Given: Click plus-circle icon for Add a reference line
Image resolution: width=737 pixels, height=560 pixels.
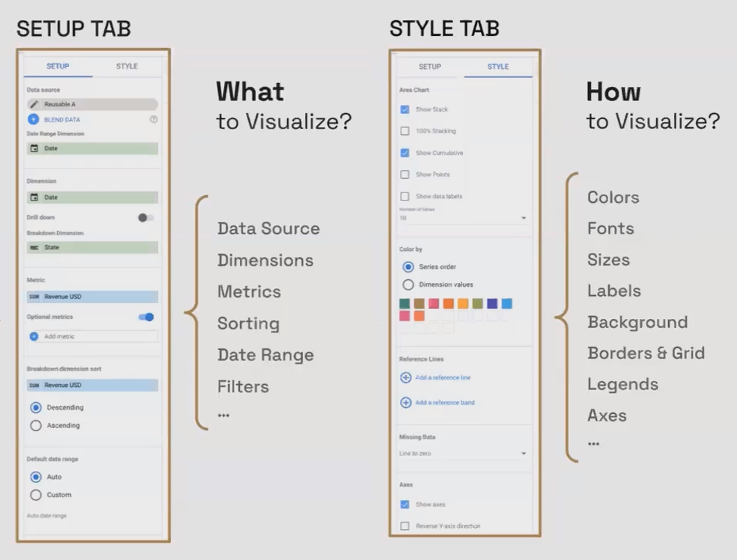Looking at the screenshot, I should (405, 378).
